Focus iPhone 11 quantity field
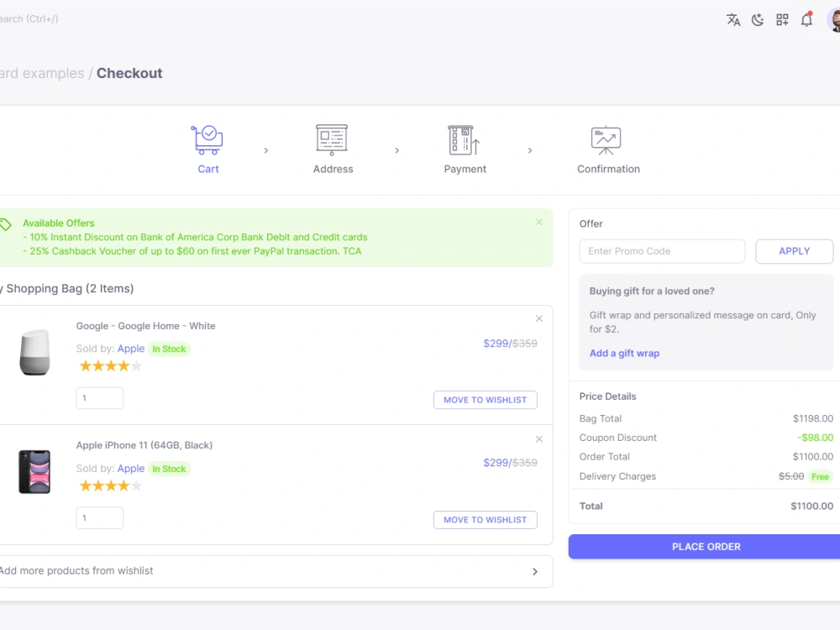The image size is (840, 630). pos(100,518)
